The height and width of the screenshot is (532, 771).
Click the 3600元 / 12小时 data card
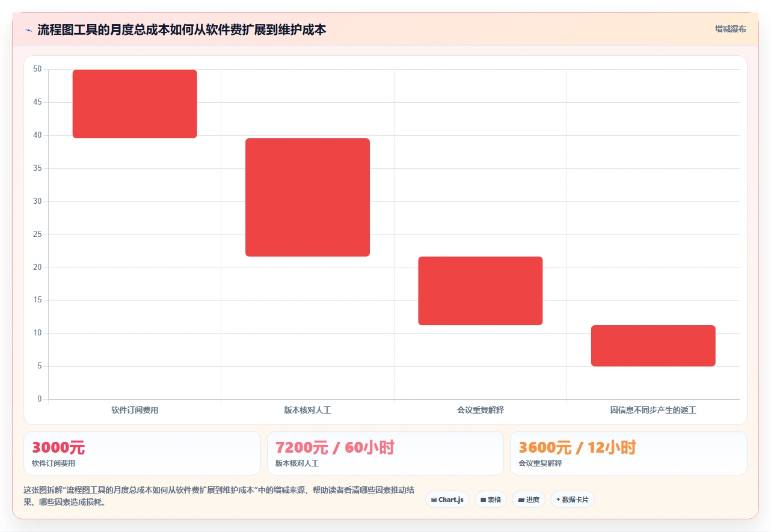click(x=628, y=453)
